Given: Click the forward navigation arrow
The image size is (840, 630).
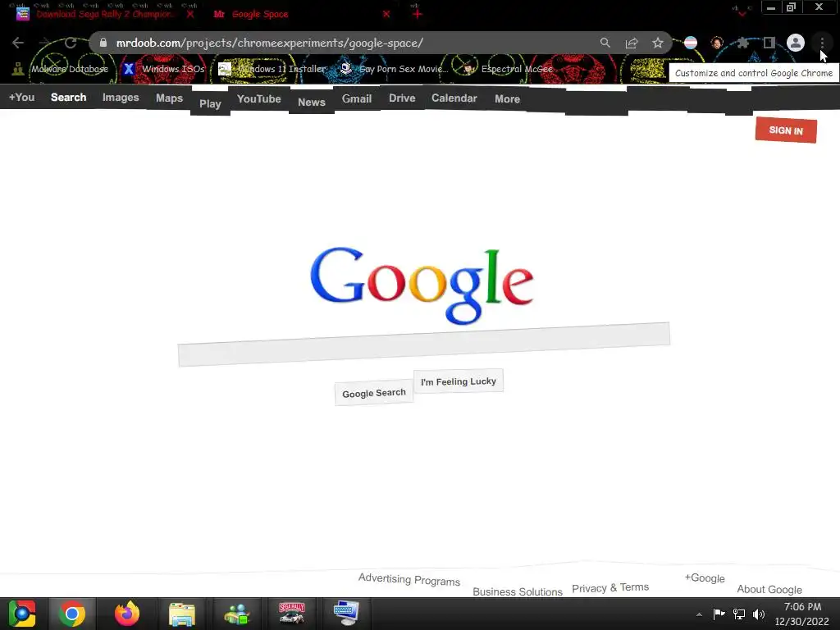Looking at the screenshot, I should point(44,43).
